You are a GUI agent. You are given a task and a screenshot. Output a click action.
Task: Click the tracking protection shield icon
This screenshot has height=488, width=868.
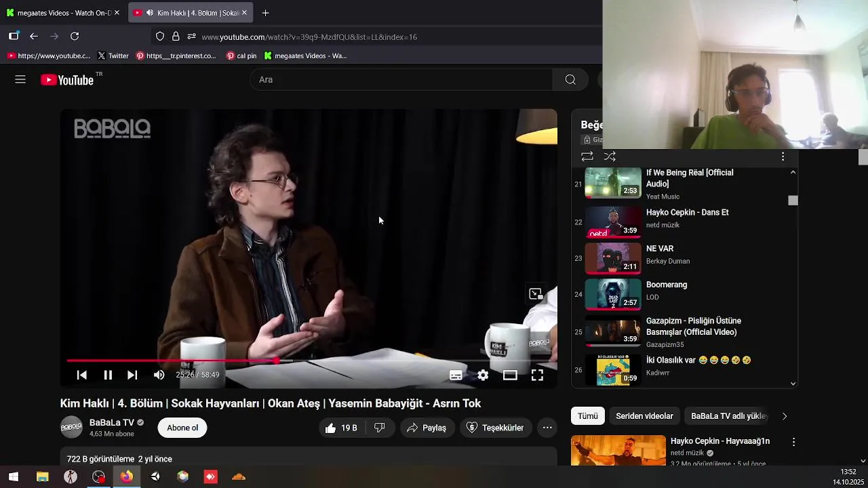pos(160,37)
